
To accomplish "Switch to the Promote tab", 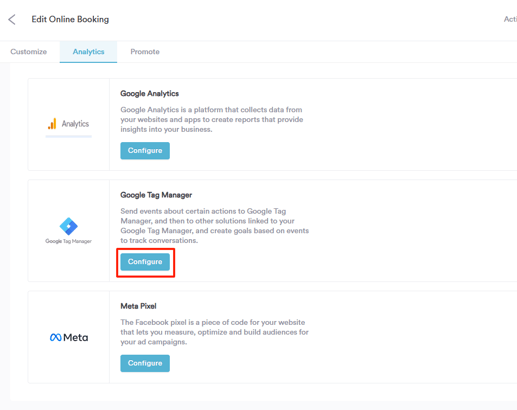I will [x=145, y=52].
